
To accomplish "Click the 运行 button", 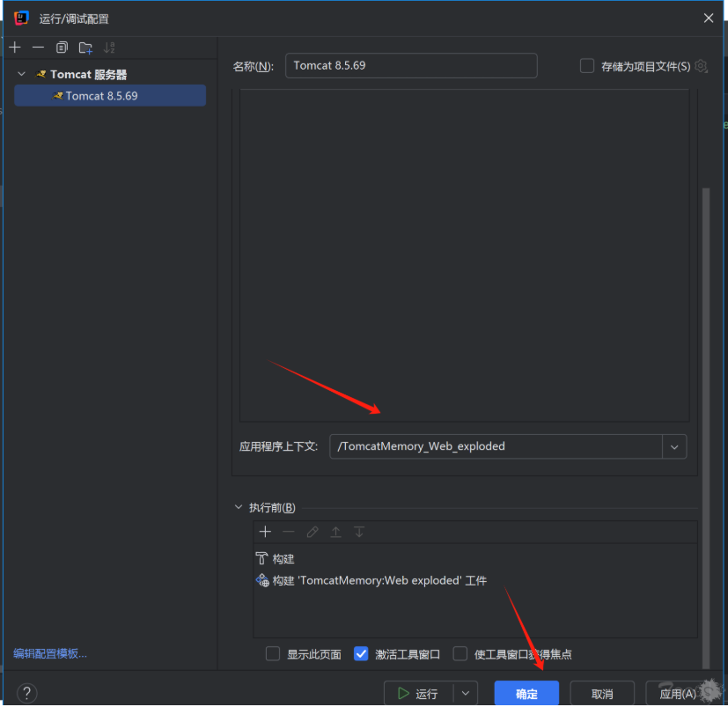I will coord(418,694).
